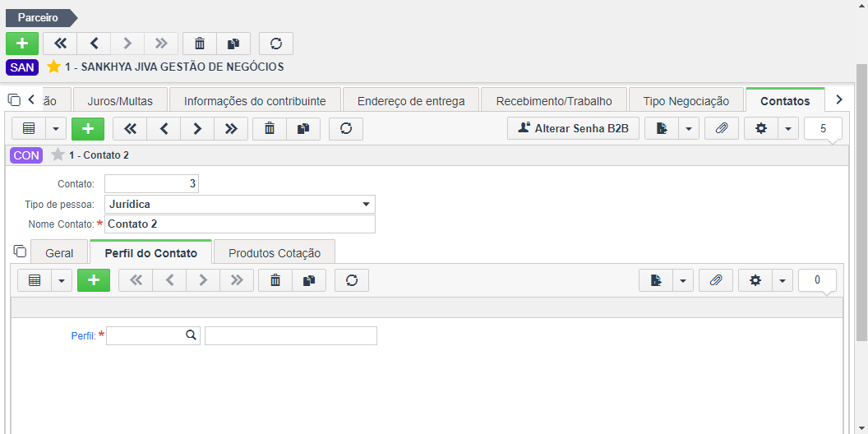Click the magnifier search icon in the Perfil field
This screenshot has height=434, width=868.
coord(191,335)
